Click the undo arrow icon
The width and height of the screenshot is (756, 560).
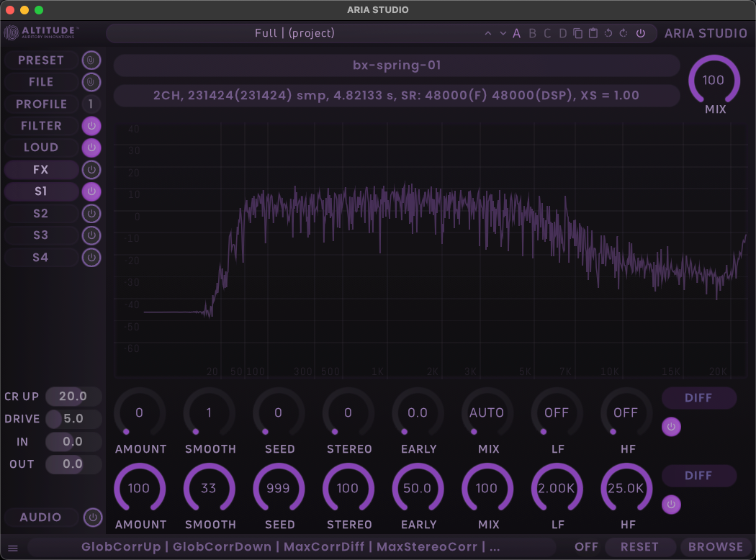click(608, 33)
